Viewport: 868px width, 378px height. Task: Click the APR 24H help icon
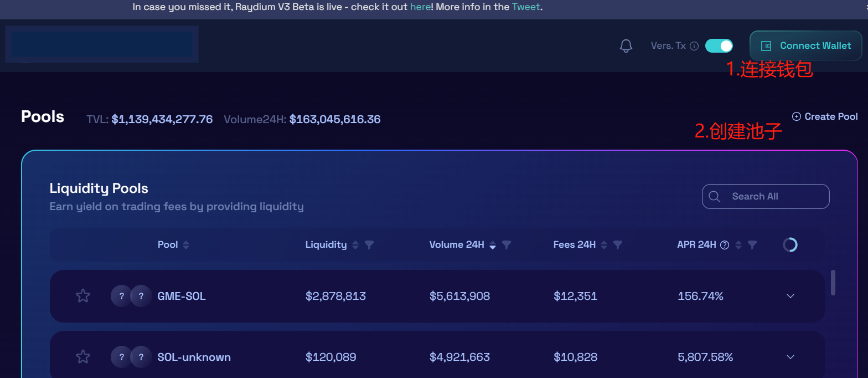pyautogui.click(x=724, y=245)
